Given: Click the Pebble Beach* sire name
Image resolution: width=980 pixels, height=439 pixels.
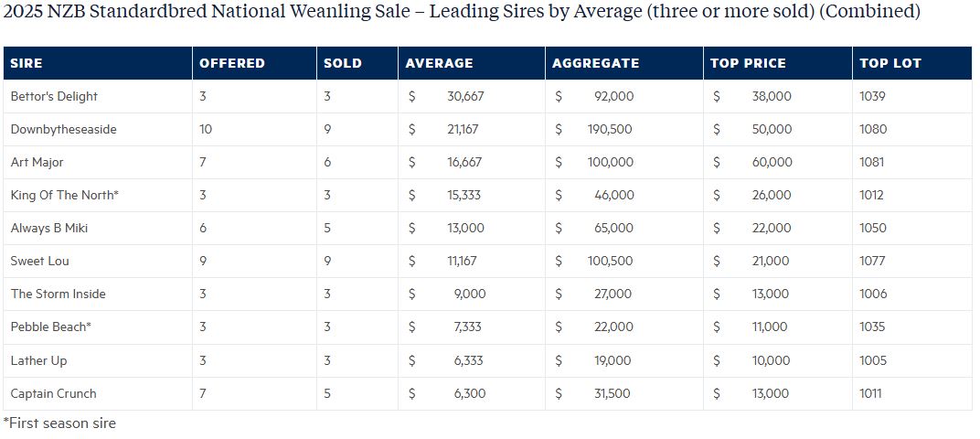Looking at the screenshot, I should pyautogui.click(x=51, y=327).
